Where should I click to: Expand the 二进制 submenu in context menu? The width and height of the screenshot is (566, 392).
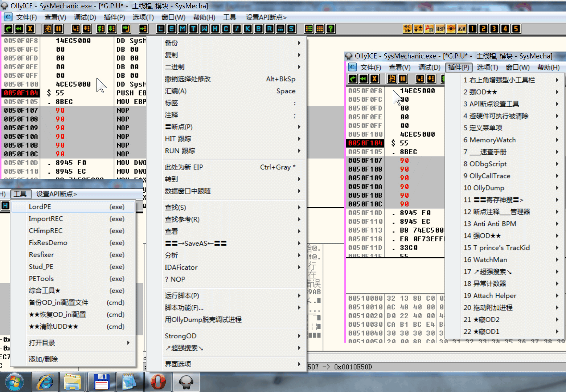click(233, 67)
